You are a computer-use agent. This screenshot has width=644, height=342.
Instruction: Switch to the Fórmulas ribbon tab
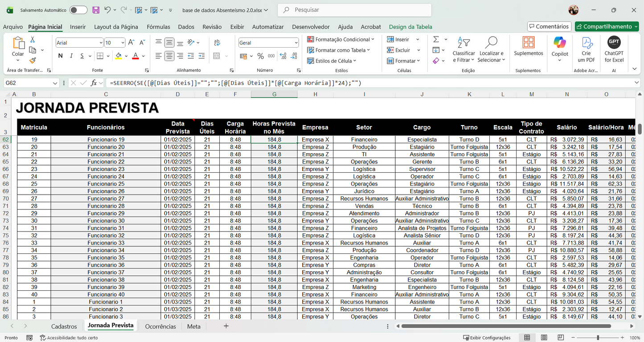click(x=158, y=27)
